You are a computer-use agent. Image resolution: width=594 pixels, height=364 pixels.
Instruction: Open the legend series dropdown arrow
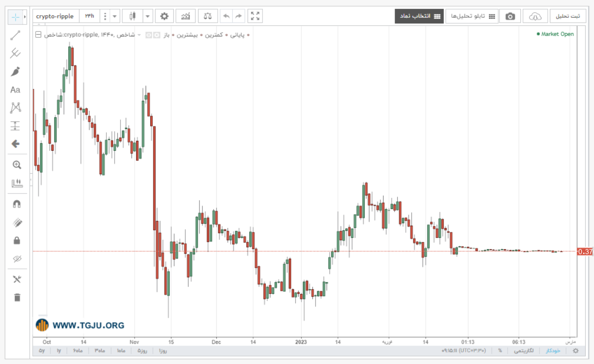(x=139, y=35)
